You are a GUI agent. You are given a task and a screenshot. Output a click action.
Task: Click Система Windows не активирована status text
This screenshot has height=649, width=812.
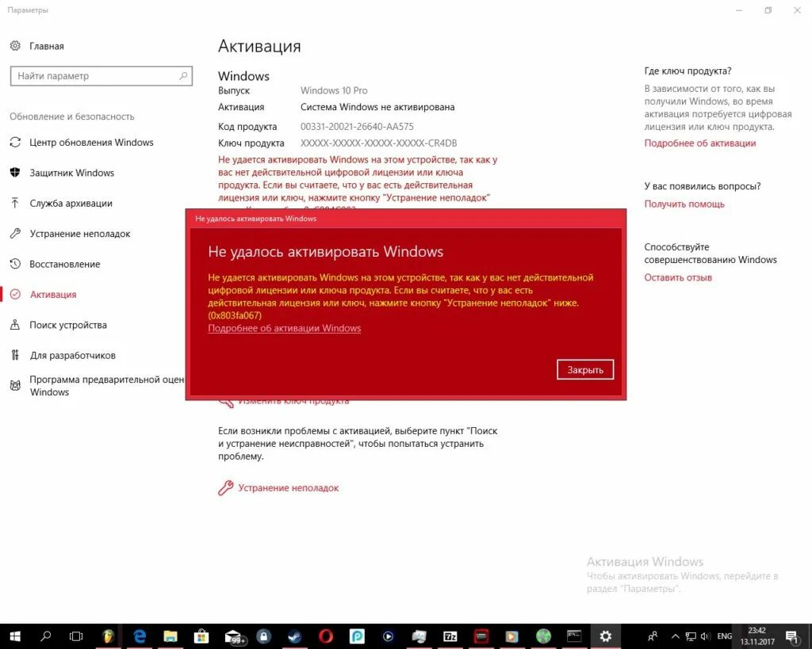click(377, 107)
